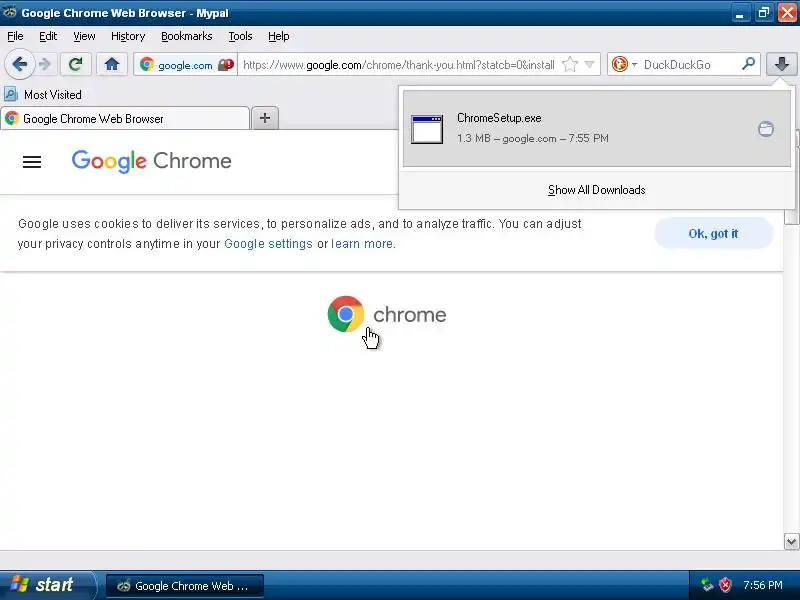Open the Google settings link
The image size is (800, 600).
pos(268,244)
